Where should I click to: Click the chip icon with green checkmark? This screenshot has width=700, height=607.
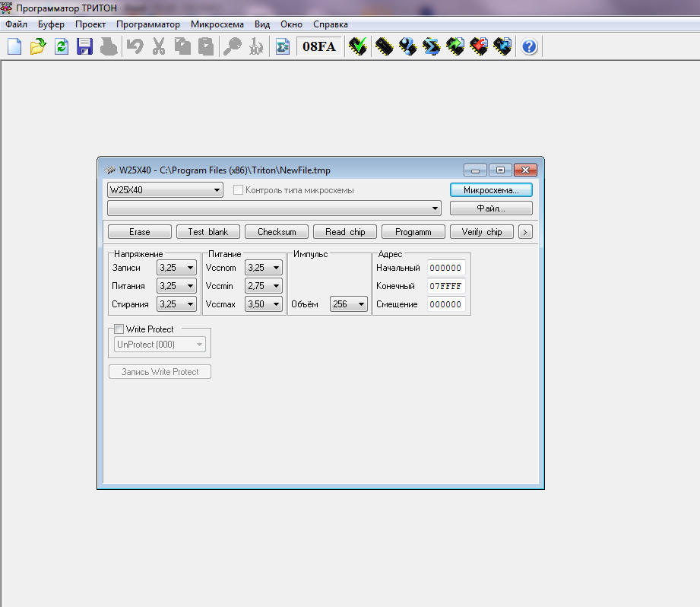point(357,46)
